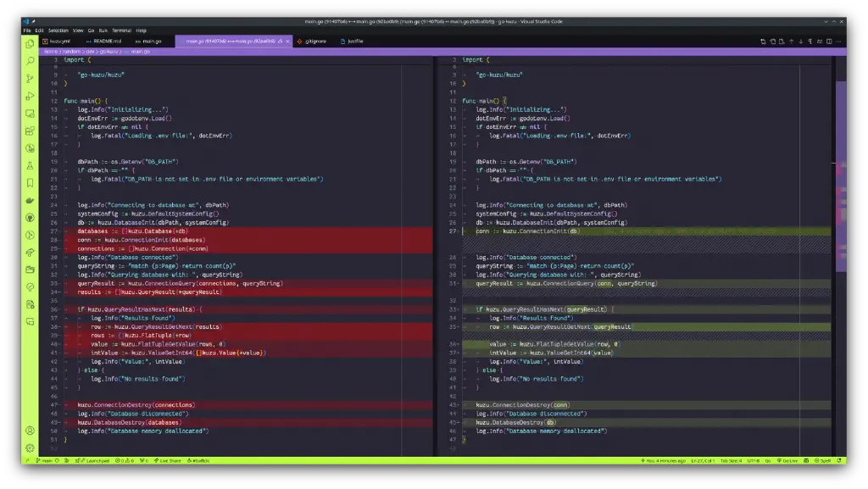Open the Explorer view in activity bar
The image size is (868, 489).
(x=30, y=44)
